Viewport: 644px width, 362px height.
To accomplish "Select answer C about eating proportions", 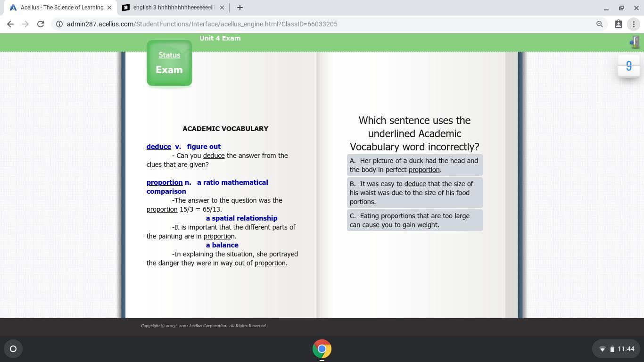I will [x=415, y=220].
